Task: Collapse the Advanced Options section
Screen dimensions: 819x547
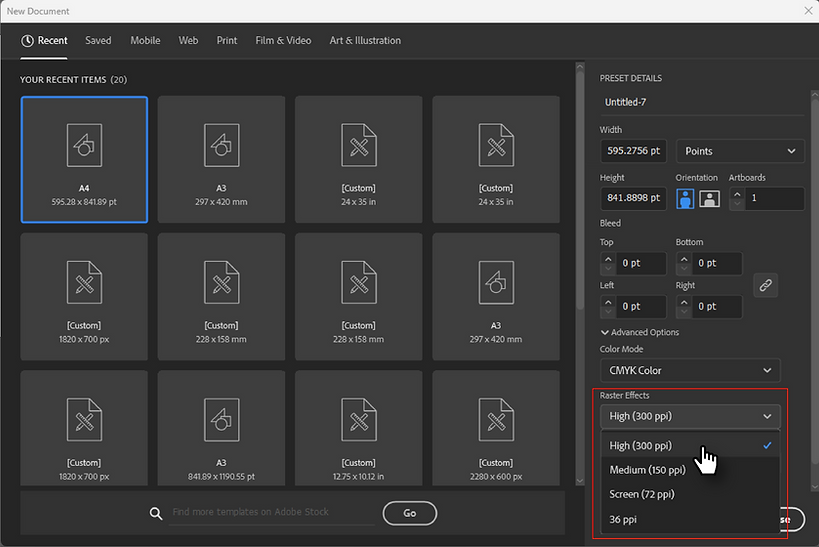Action: pos(640,332)
